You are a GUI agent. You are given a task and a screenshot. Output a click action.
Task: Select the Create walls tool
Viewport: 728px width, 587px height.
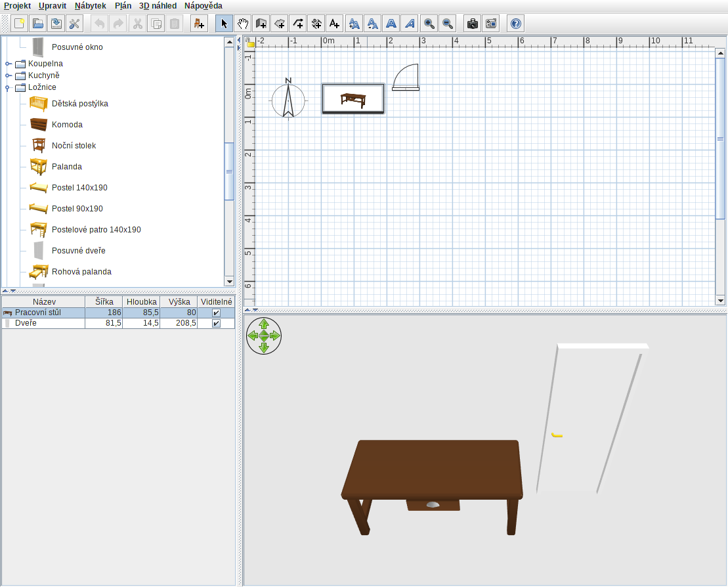point(261,24)
